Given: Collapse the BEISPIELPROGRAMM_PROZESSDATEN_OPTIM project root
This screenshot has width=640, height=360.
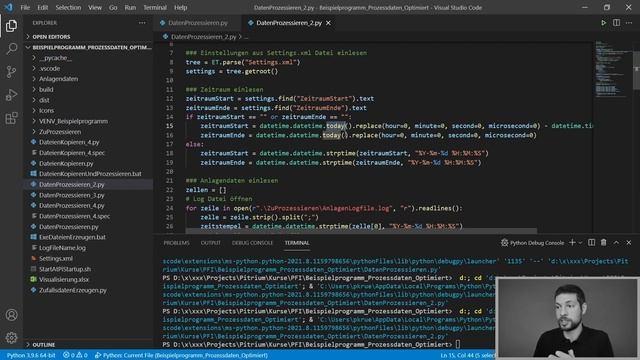Looking at the screenshot, I should tap(89, 47).
